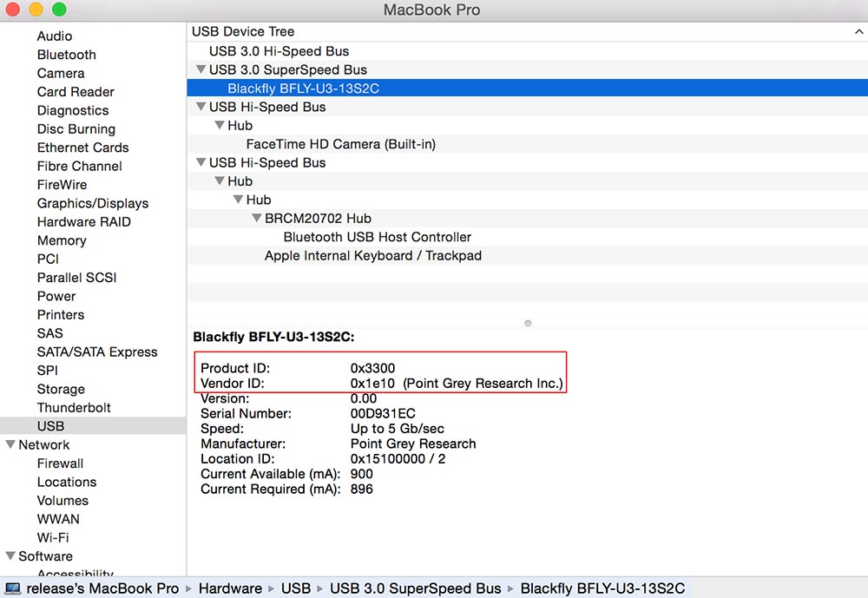The width and height of the screenshot is (868, 598).
Task: Select FireWire in the sidebar
Action: point(62,185)
